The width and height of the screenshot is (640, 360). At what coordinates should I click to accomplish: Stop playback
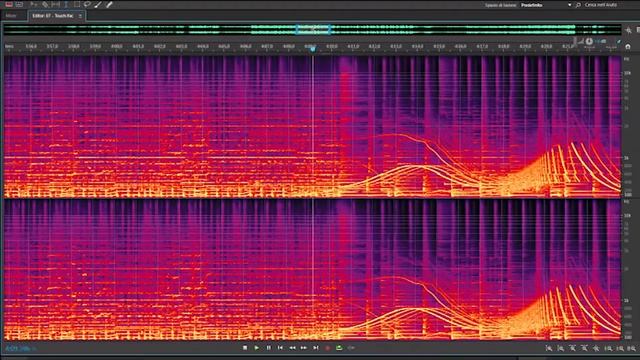[x=245, y=348]
